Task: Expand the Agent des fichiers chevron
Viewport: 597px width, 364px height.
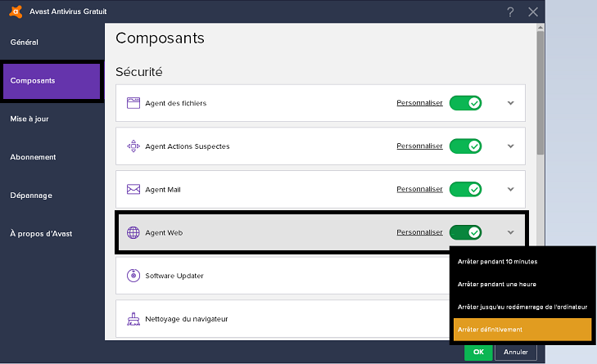Action: [x=510, y=103]
